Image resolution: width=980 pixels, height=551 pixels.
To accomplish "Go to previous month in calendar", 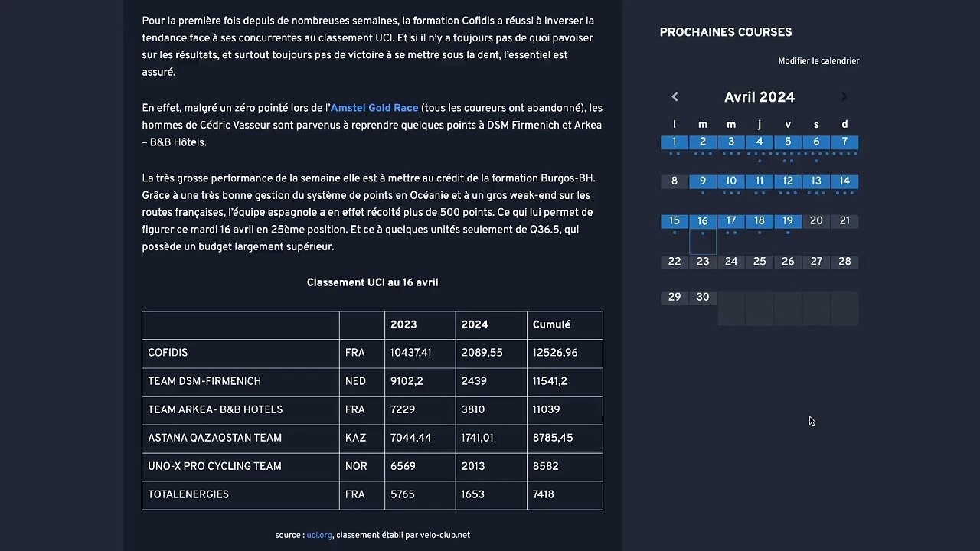I will coord(675,97).
